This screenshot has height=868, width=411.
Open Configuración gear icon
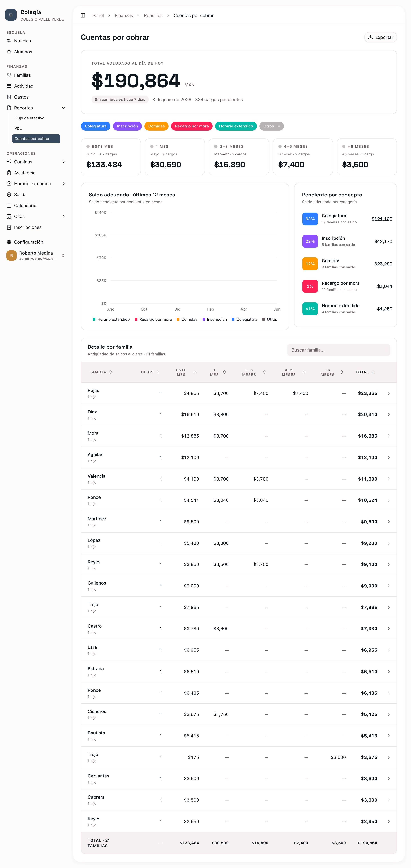[x=9, y=242]
